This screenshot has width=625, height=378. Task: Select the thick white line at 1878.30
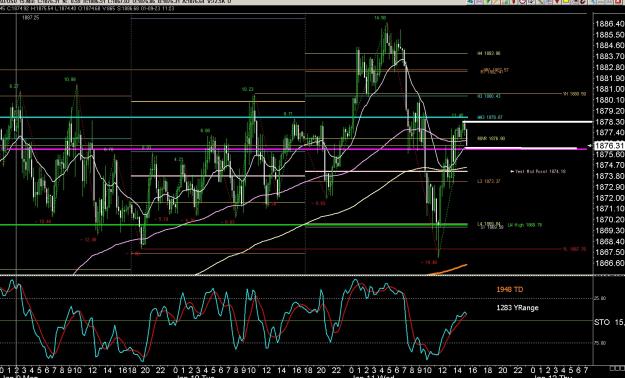click(527, 122)
